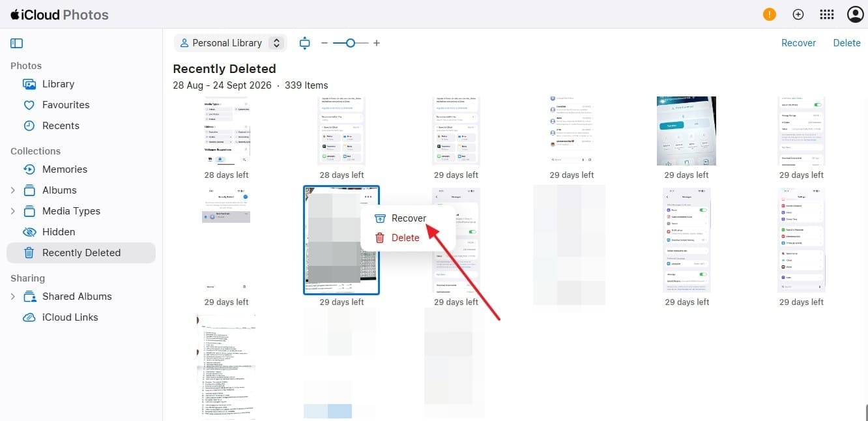The height and width of the screenshot is (421, 868).
Task: Select the blue-bordered selected photo thumbnail
Action: [341, 240]
